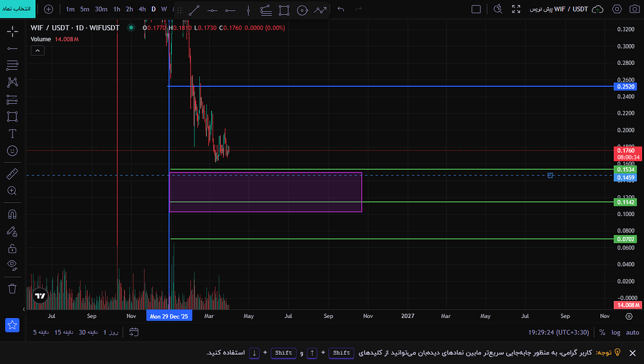Click the trash remove drawings icon
The width and height of the screenshot is (644, 364).
[13, 288]
